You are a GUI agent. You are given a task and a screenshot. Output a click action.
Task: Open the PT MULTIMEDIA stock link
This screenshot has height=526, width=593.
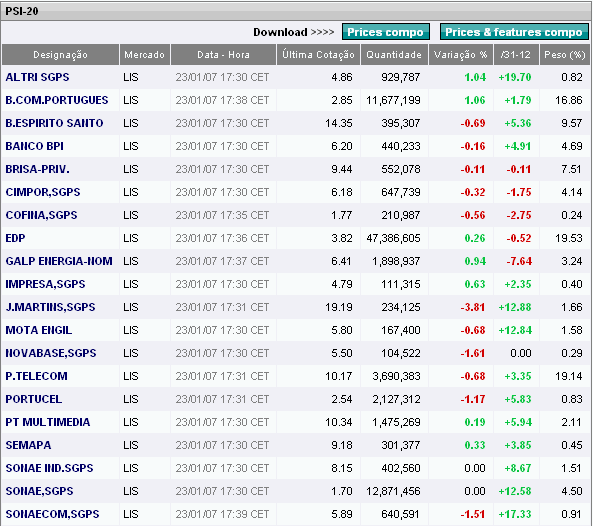pos(48,422)
